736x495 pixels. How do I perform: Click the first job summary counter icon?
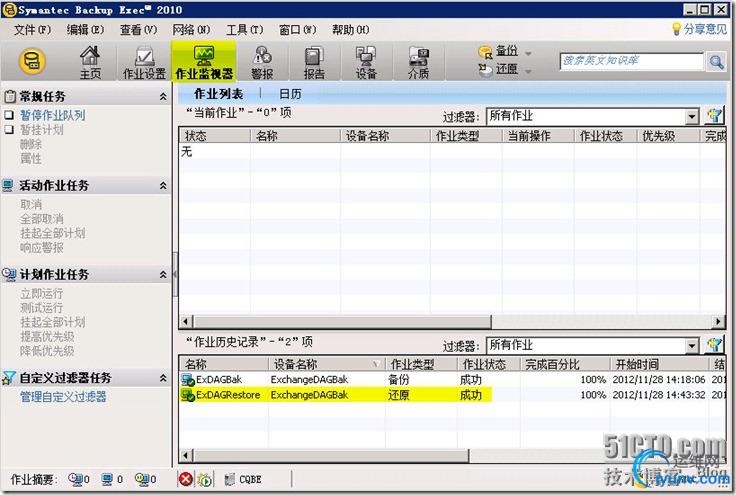75,479
